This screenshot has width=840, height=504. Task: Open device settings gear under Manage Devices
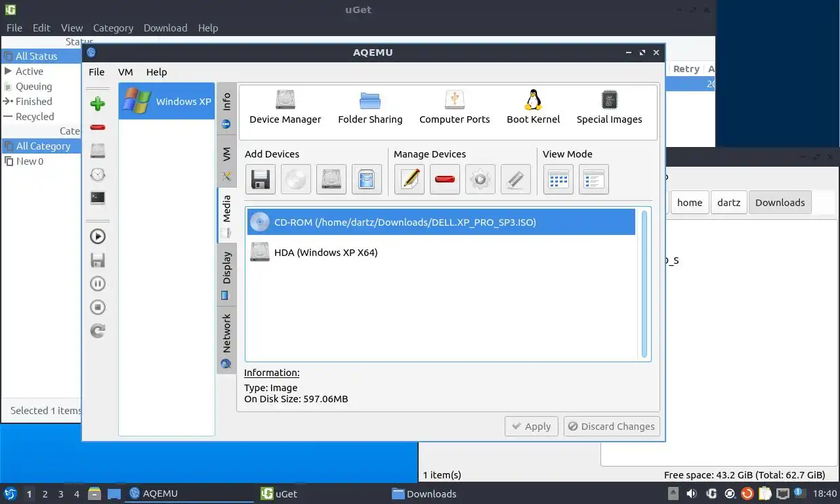tap(480, 179)
